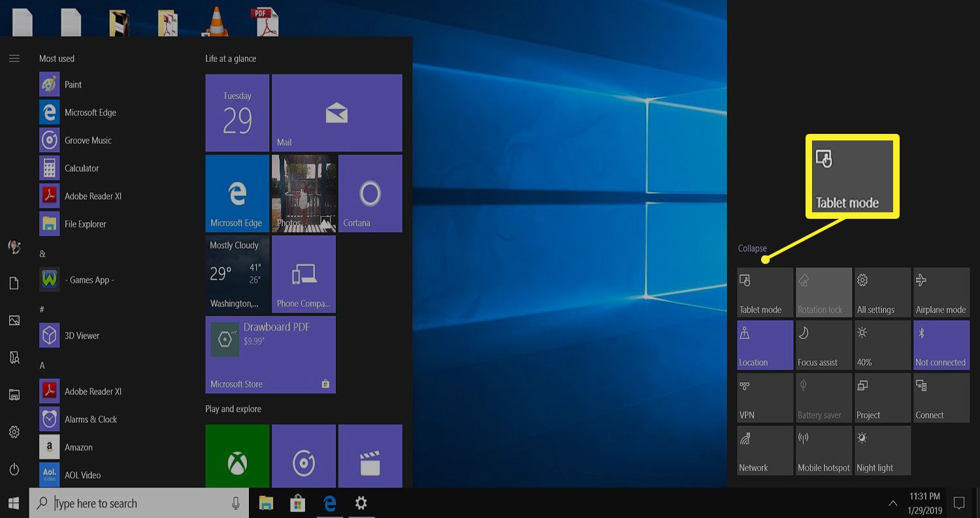Image resolution: width=980 pixels, height=518 pixels.
Task: Toggle Location quick action
Action: 765,345
